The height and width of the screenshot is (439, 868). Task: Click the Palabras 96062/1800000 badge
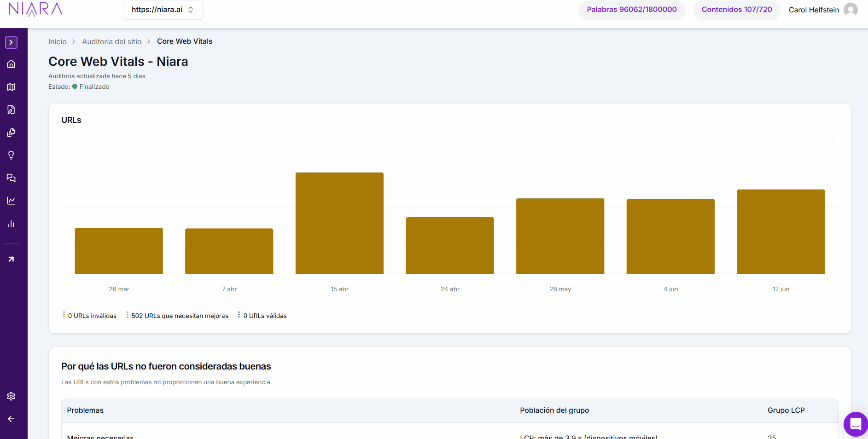(632, 10)
